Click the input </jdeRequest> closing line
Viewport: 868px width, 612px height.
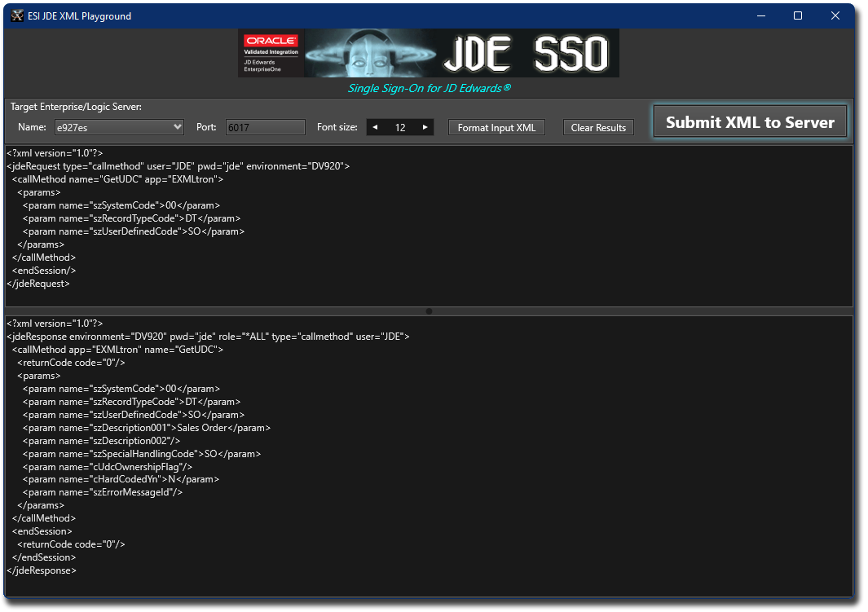(38, 284)
